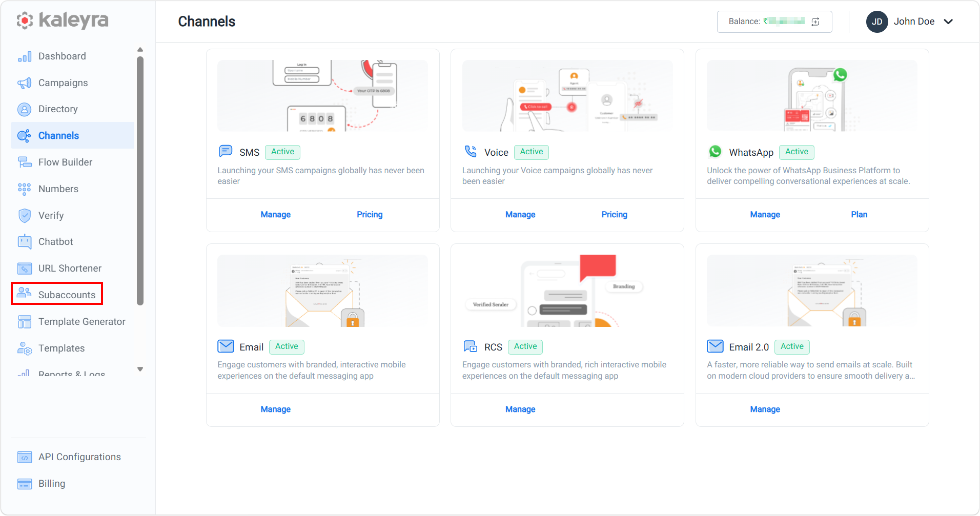Open the Directory menu item
Image resolution: width=980 pixels, height=516 pixels.
[x=58, y=109]
